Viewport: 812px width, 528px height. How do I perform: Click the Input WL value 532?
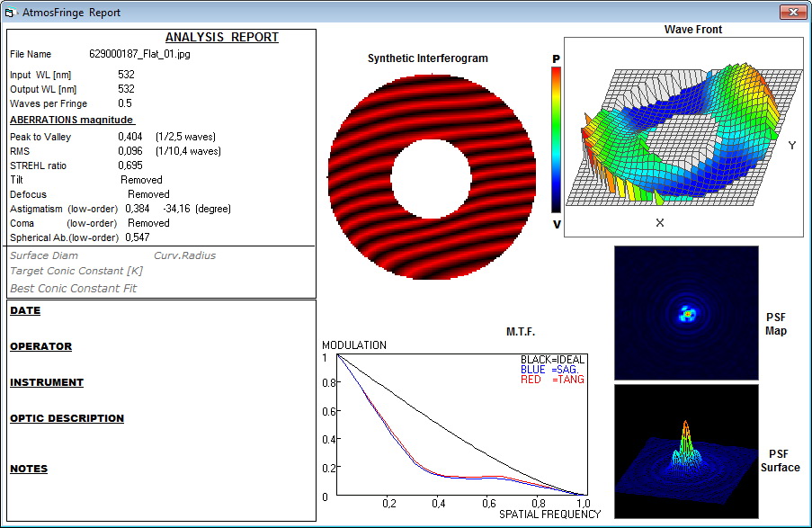127,75
